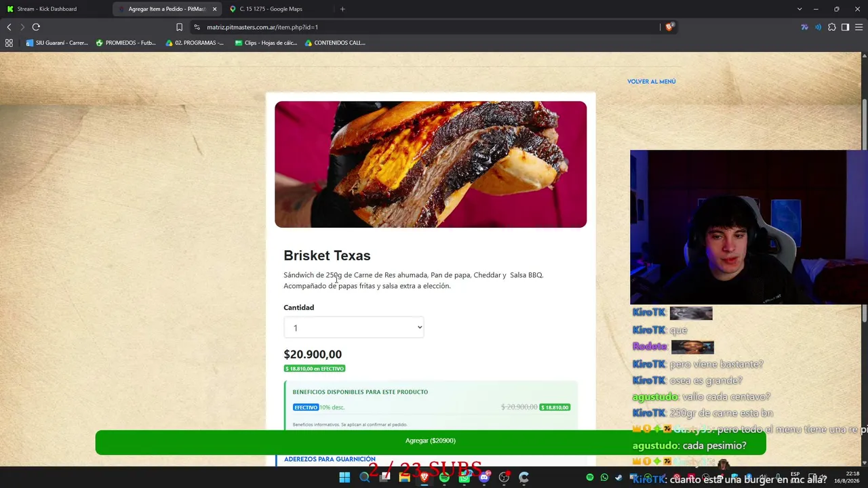Screen dimensions: 868x488
Task: Click the BENEFICIOS DISPONIBLES PARA ESTE PRODUCTO heading
Action: (360, 392)
